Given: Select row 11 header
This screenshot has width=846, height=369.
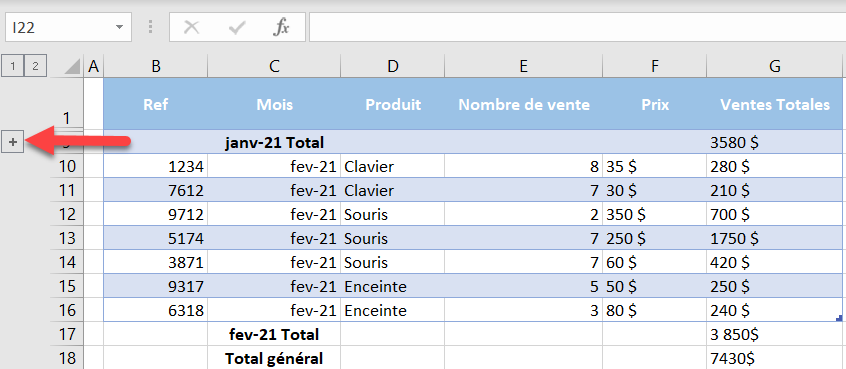Looking at the screenshot, I should tap(67, 190).
